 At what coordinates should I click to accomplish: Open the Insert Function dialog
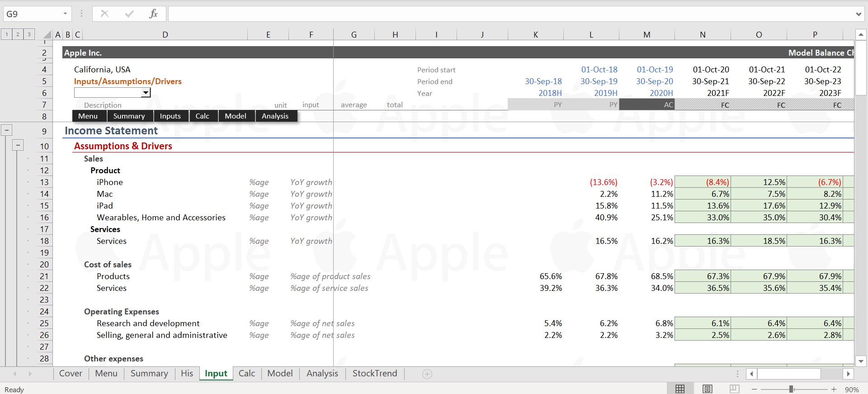pyautogui.click(x=153, y=14)
